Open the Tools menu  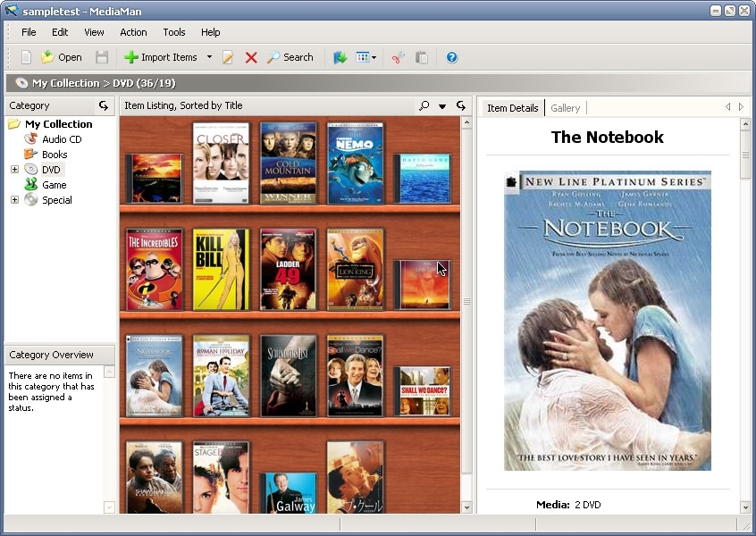(174, 32)
